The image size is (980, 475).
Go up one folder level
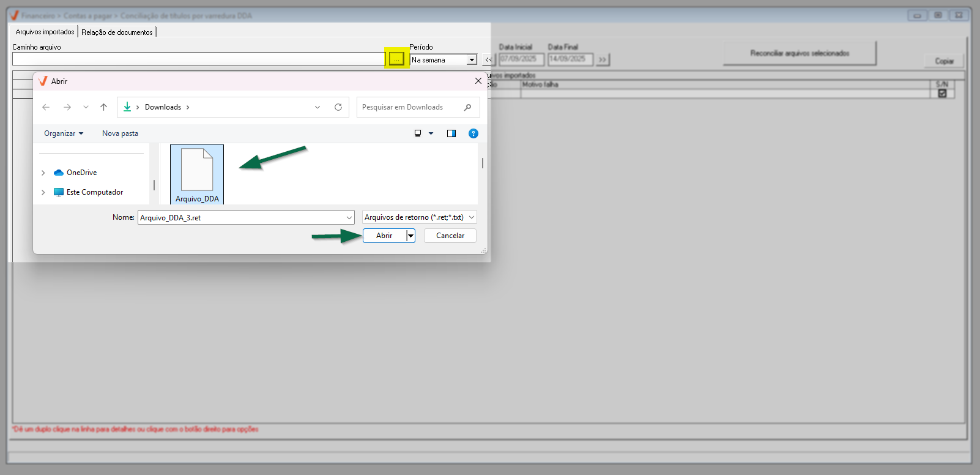104,107
